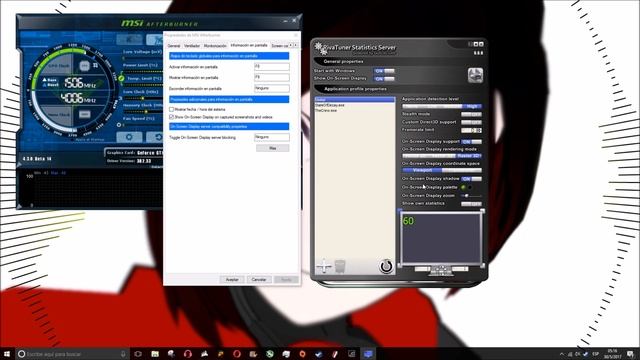Select TheCrew.exe profile
Screen dimensions: 640x360
point(326,111)
